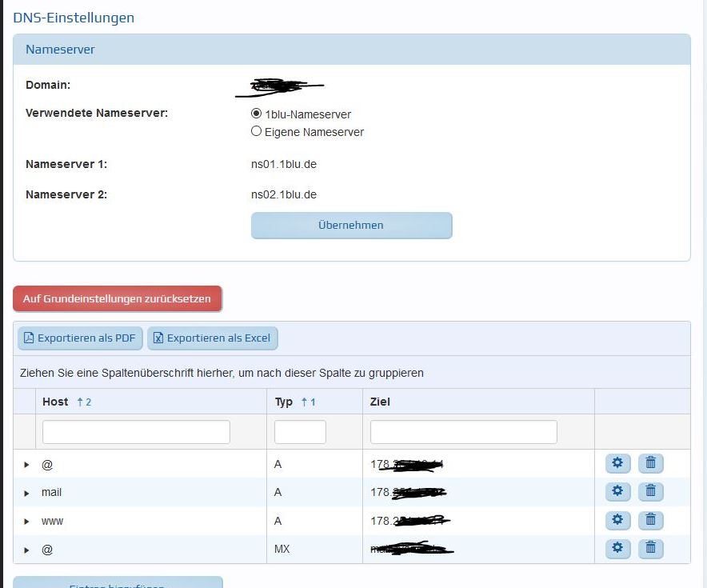
Task: Expand the @ A record row
Action: pyautogui.click(x=26, y=465)
